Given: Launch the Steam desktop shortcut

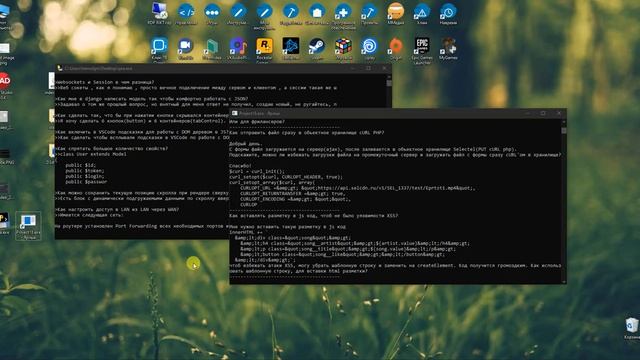Looking at the screenshot, I should 317,46.
